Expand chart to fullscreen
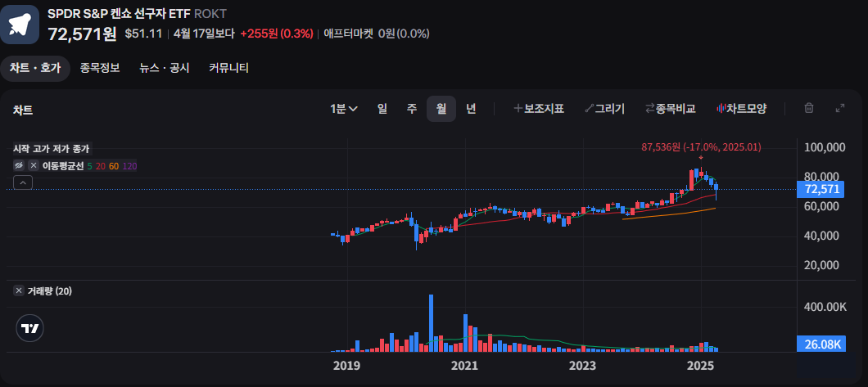The width and height of the screenshot is (868, 387). point(840,108)
